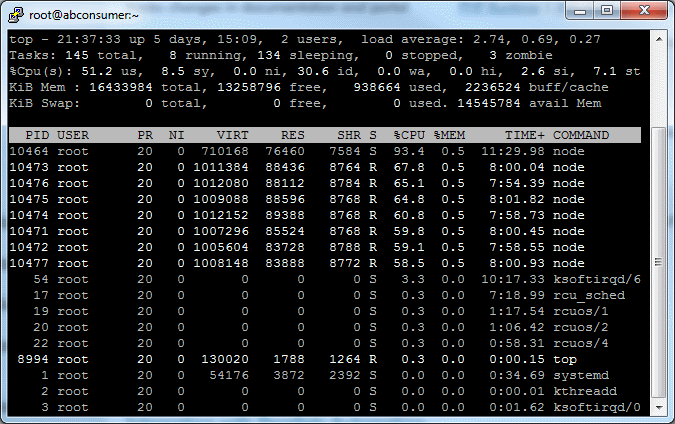
Task: Click the PuTTY icon in title bar
Action: pos(16,15)
